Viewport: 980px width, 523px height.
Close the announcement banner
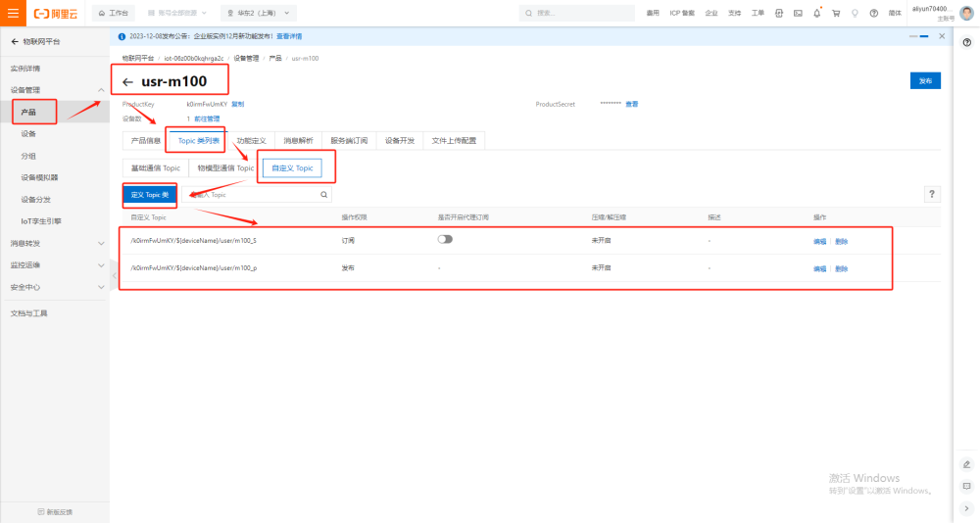point(942,35)
